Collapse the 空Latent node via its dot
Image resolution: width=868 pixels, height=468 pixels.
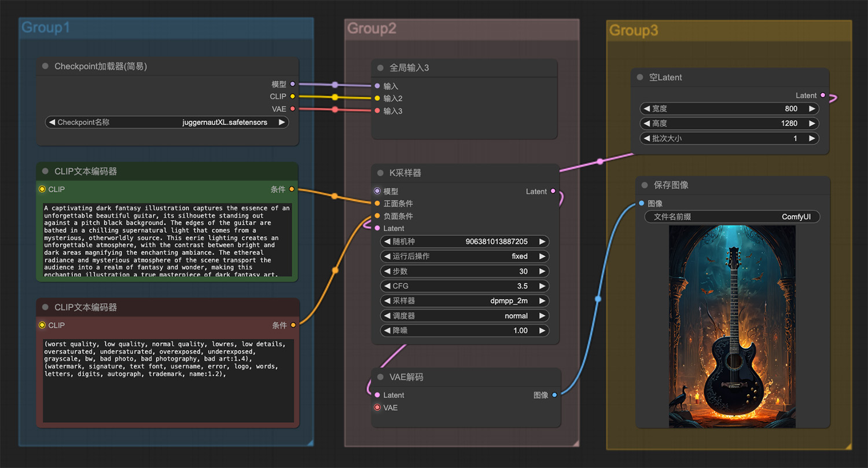click(640, 77)
